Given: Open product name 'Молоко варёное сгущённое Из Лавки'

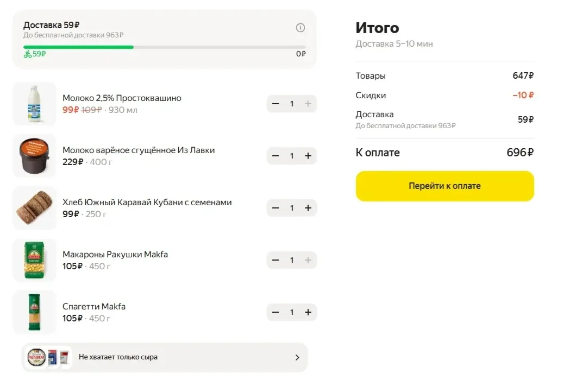Looking at the screenshot, I should pos(139,150).
